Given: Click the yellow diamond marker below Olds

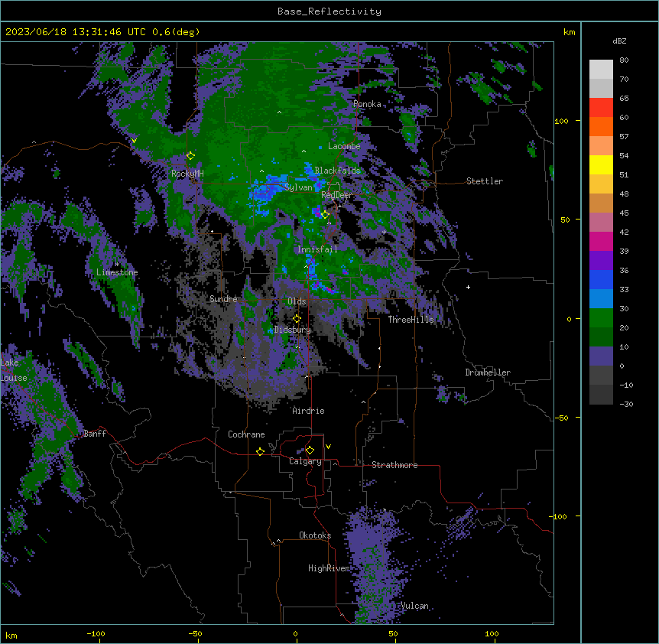Looking at the screenshot, I should (297, 319).
